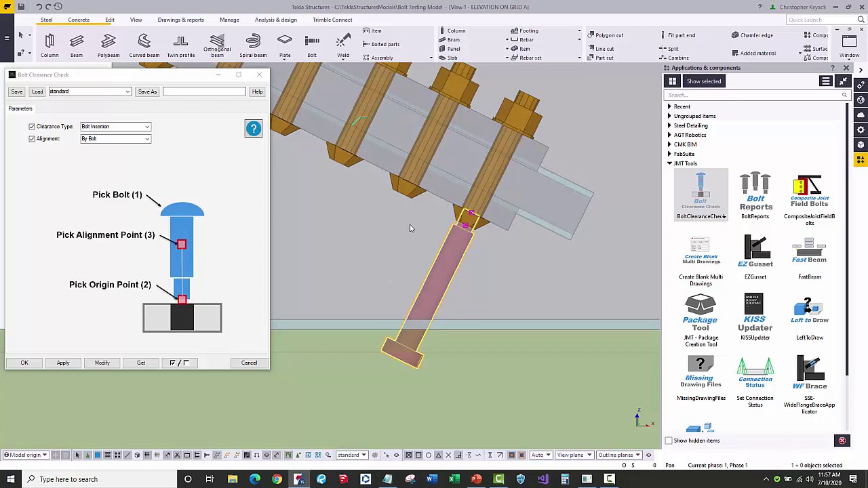Click the blue help question mark icon

(x=254, y=129)
